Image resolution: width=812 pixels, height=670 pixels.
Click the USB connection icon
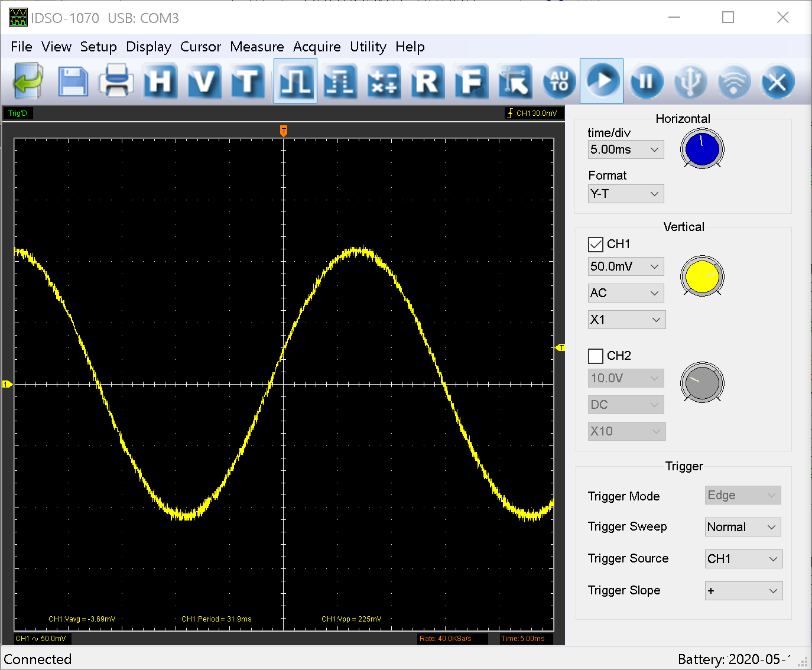[690, 81]
